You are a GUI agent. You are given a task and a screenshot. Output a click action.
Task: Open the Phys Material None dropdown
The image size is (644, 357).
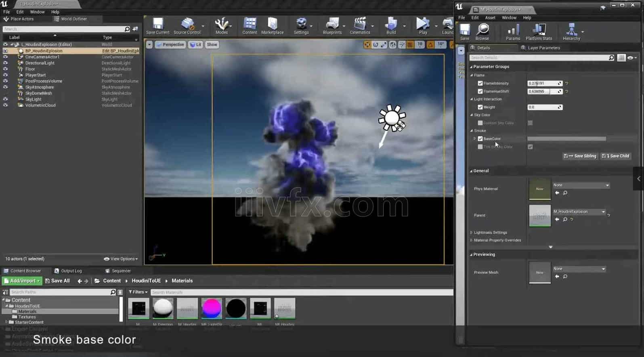(x=581, y=185)
